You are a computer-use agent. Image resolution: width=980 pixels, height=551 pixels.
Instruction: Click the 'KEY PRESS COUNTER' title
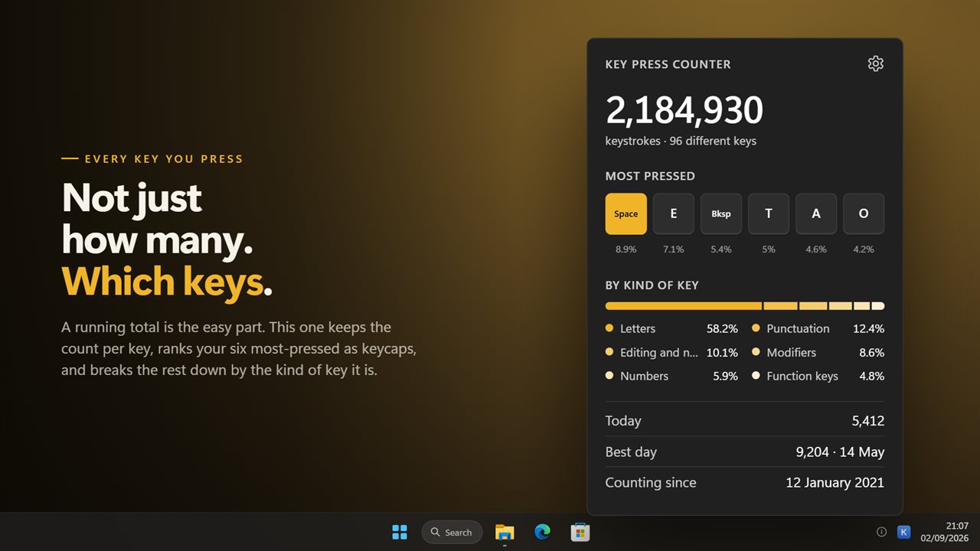coord(668,64)
